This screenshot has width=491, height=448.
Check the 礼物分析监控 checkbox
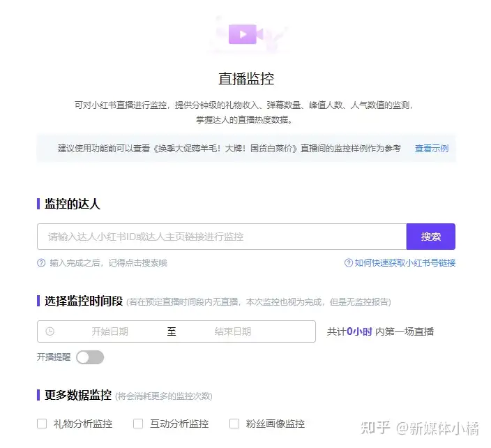[x=42, y=424]
